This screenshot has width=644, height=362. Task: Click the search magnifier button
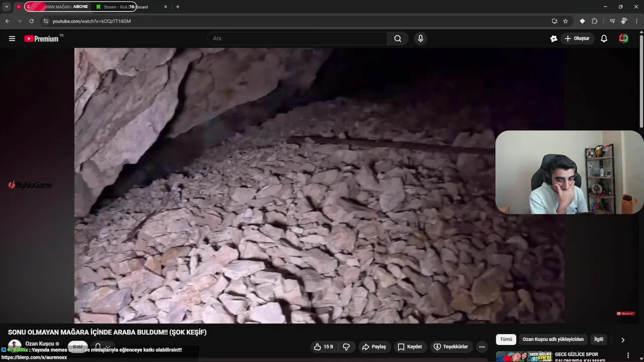pos(397,39)
